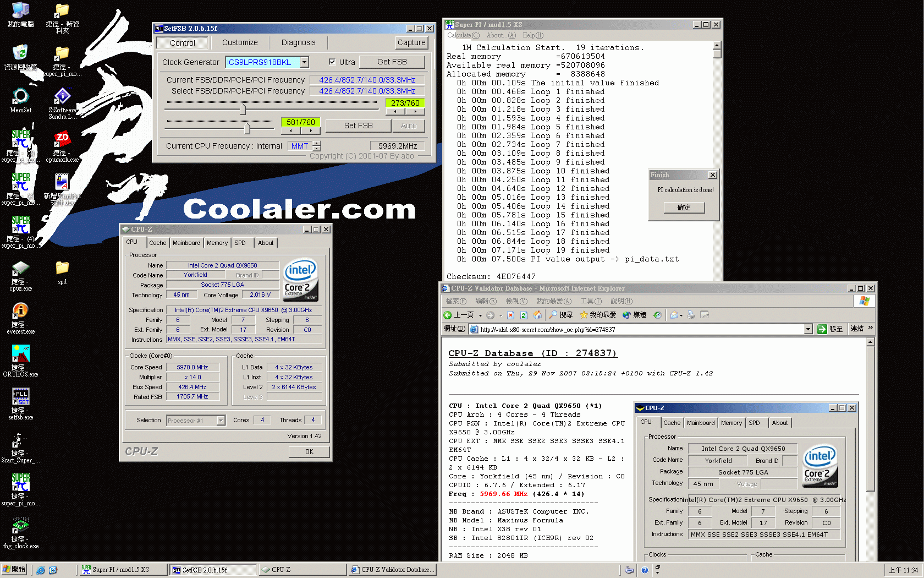Open the File menu in IE
This screenshot has height=578, width=924.
[x=456, y=301]
